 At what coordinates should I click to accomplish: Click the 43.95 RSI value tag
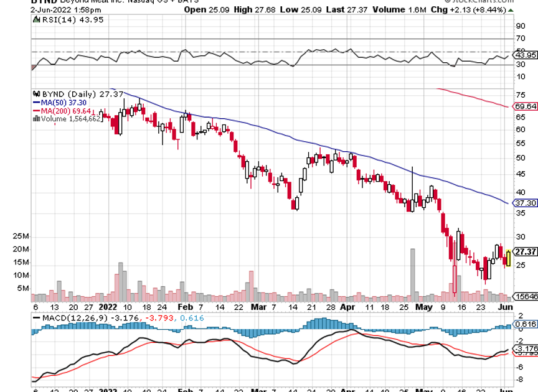[526, 55]
